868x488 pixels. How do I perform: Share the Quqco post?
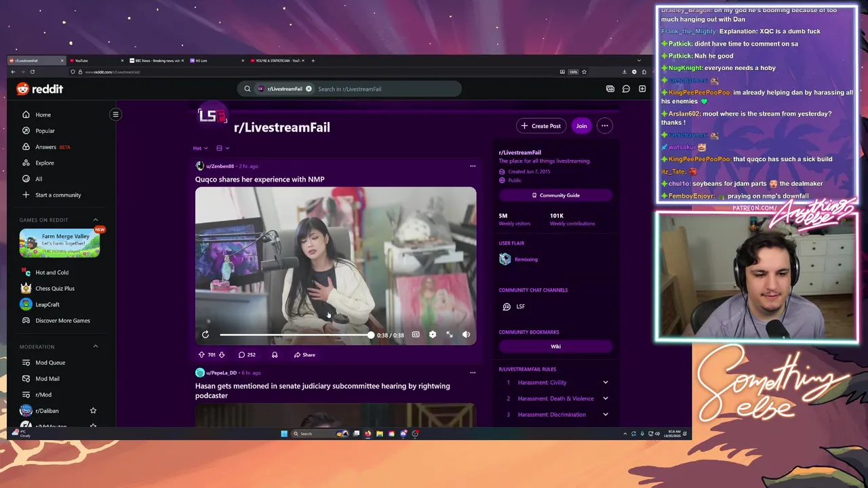pos(304,354)
